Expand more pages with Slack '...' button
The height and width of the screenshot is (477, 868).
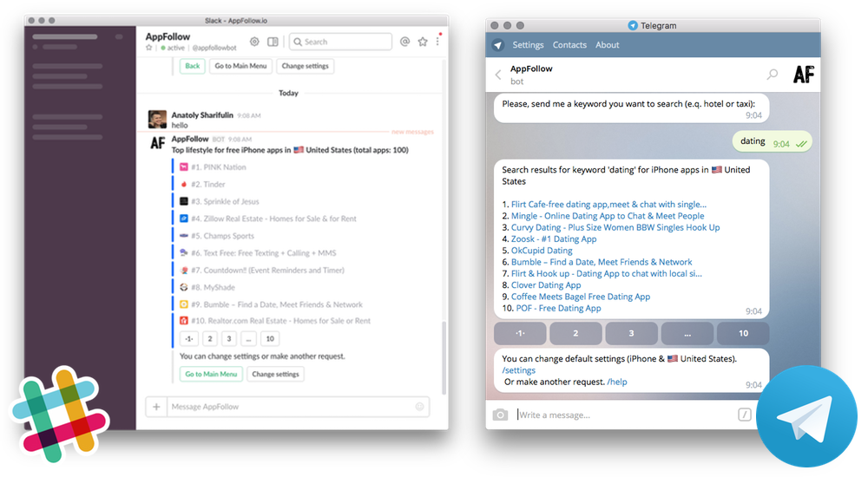[x=248, y=339]
